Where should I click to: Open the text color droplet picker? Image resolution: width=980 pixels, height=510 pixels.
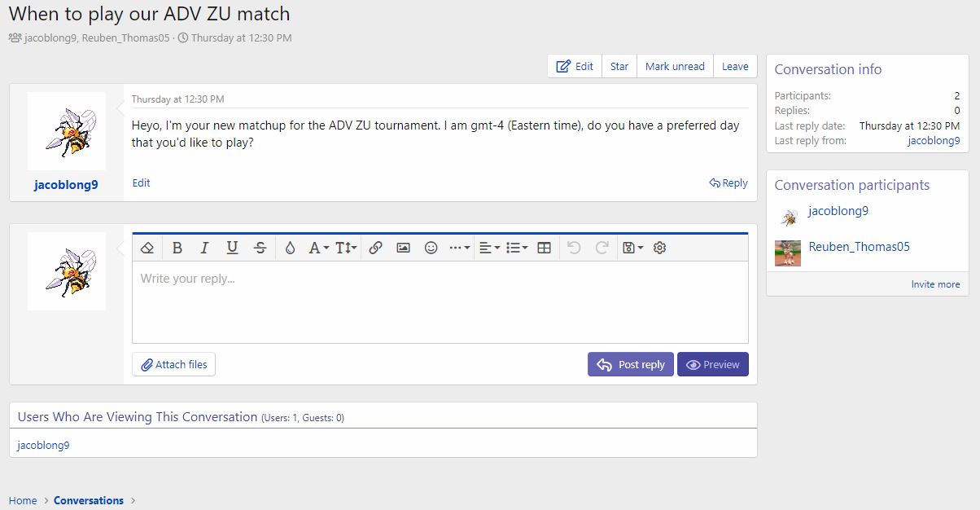(290, 248)
